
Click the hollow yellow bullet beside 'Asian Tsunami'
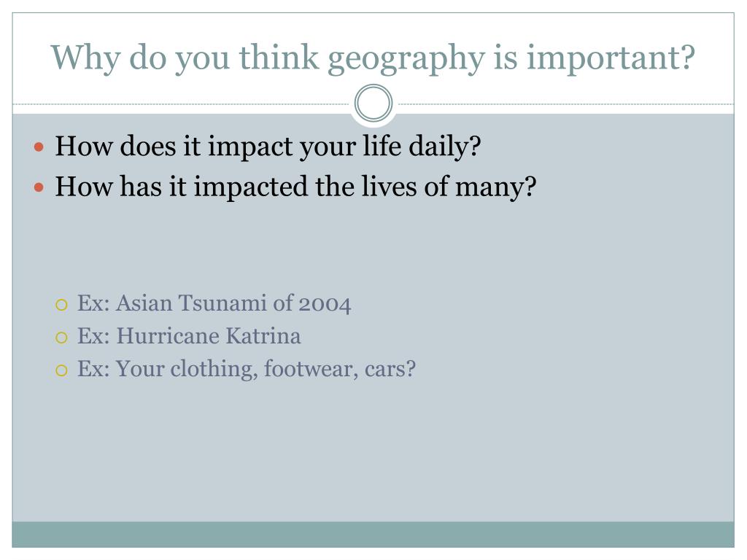[61, 305]
